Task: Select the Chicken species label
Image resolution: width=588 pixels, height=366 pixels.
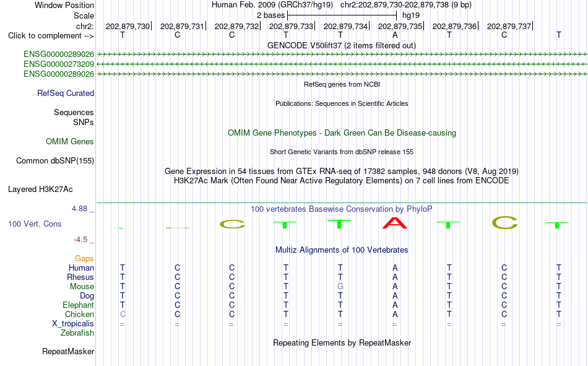Action: click(x=79, y=314)
